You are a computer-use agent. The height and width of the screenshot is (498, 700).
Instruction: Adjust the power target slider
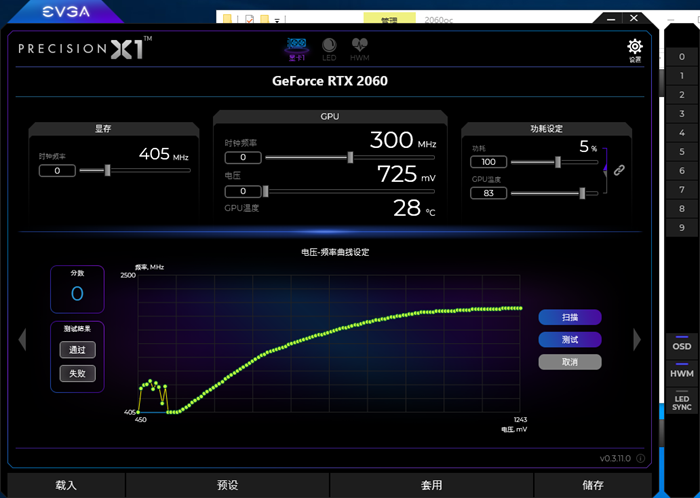(x=558, y=162)
